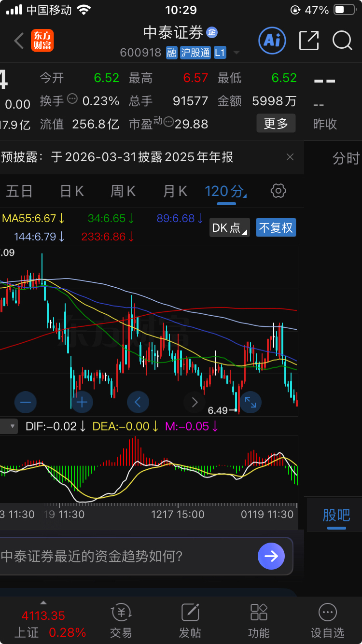Switch to 五日 chart tab
362x644 pixels.
point(19,191)
